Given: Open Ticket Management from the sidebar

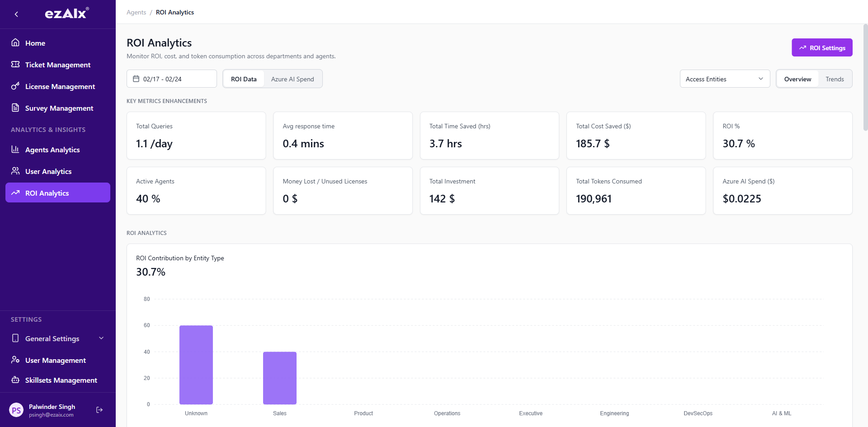Looking at the screenshot, I should [58, 65].
